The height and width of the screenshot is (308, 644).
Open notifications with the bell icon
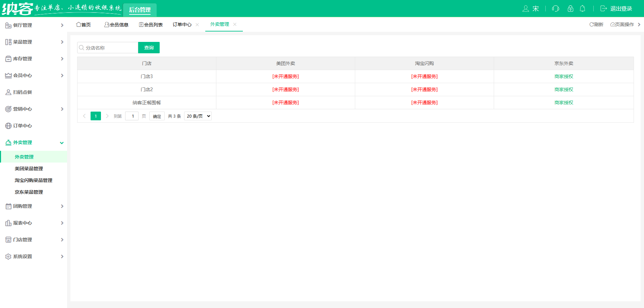tap(583, 9)
